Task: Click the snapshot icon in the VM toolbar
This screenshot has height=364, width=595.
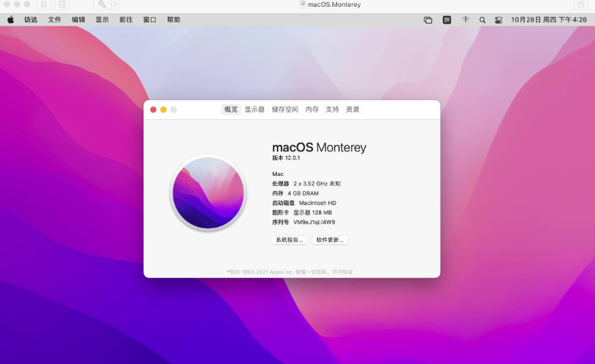Action: [62, 5]
